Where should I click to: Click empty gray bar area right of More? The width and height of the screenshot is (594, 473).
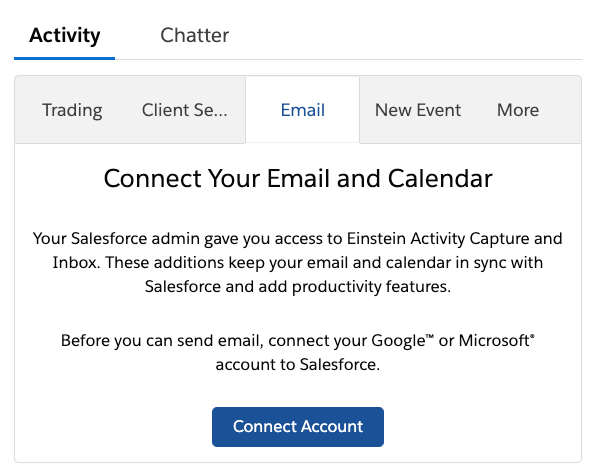pos(561,110)
